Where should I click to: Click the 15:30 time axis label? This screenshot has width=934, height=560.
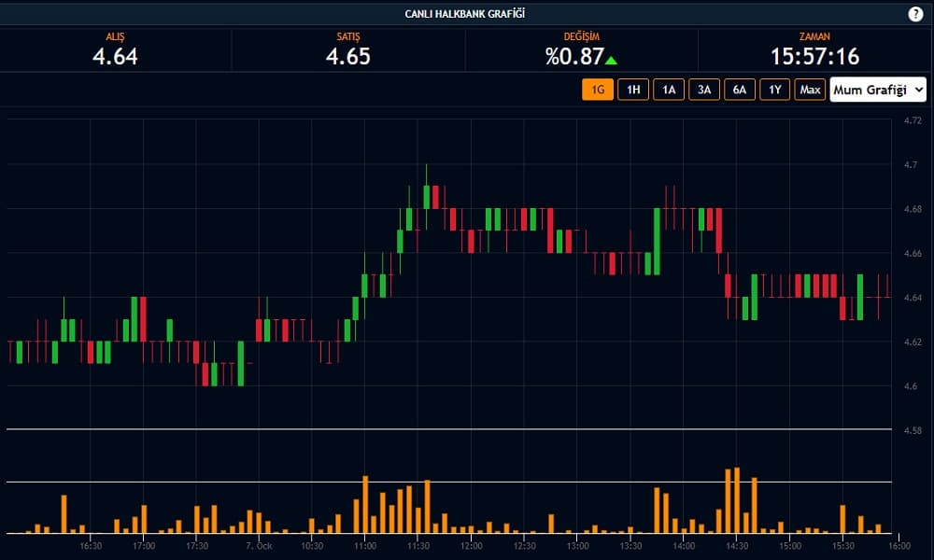[843, 546]
